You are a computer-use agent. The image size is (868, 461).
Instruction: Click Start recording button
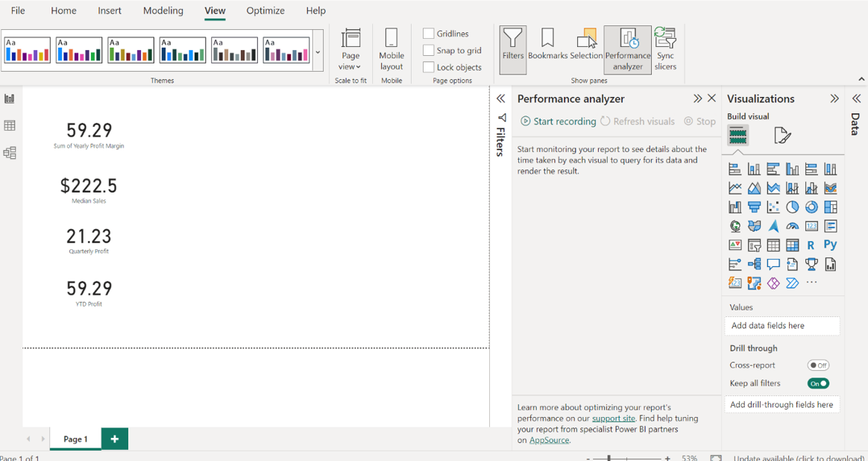click(x=559, y=121)
